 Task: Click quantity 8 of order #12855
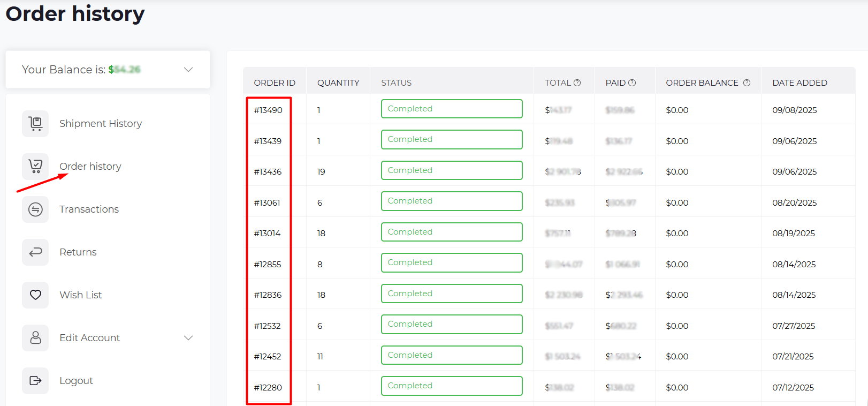coord(319,265)
